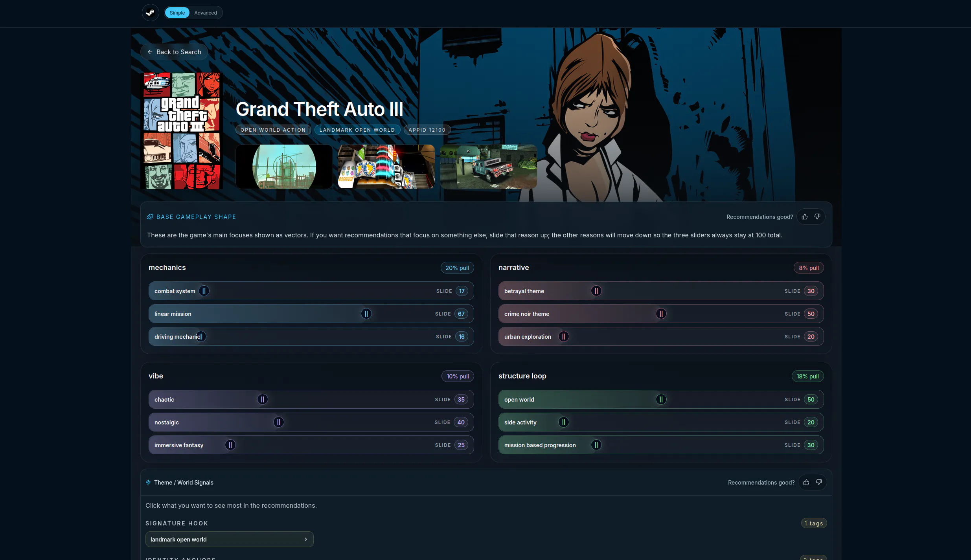
Task: Open the neon casino screenshot thumbnail
Action: pos(386,167)
